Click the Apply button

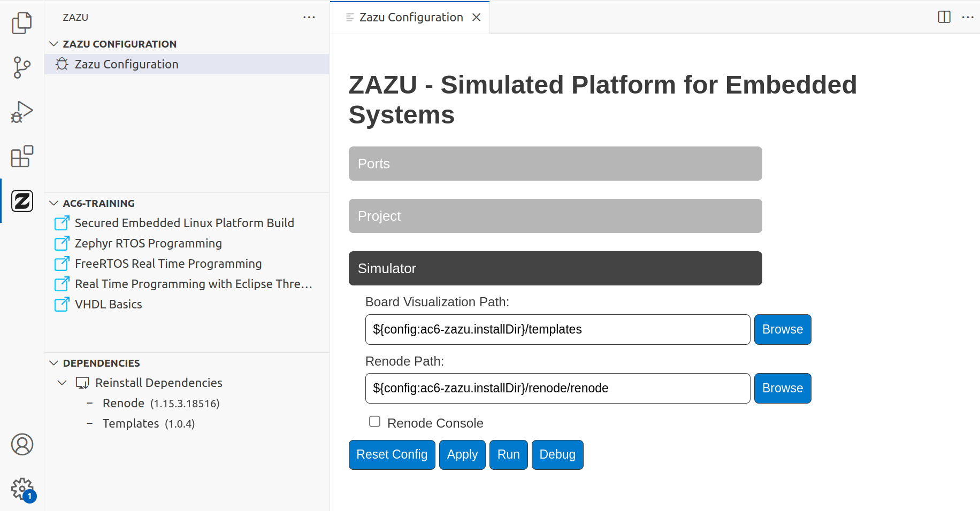[x=462, y=455]
